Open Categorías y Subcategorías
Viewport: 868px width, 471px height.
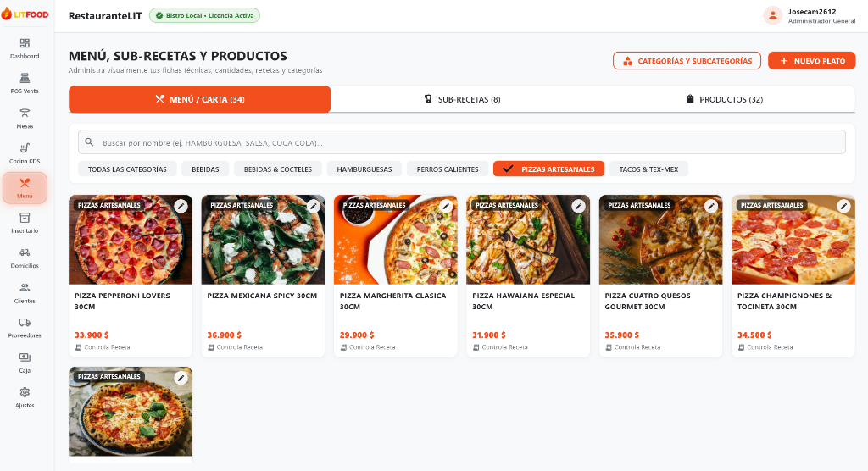[687, 61]
